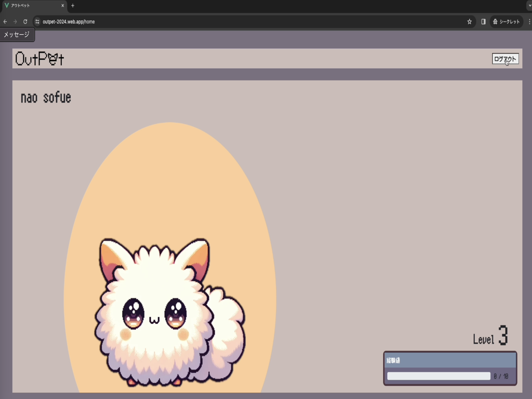This screenshot has width=532, height=399.
Task: Click the user name nao sofue
Action: click(46, 98)
